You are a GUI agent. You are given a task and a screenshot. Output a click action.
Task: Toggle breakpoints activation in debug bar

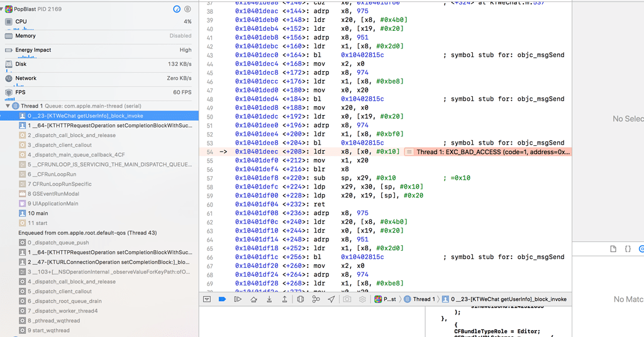pos(222,299)
